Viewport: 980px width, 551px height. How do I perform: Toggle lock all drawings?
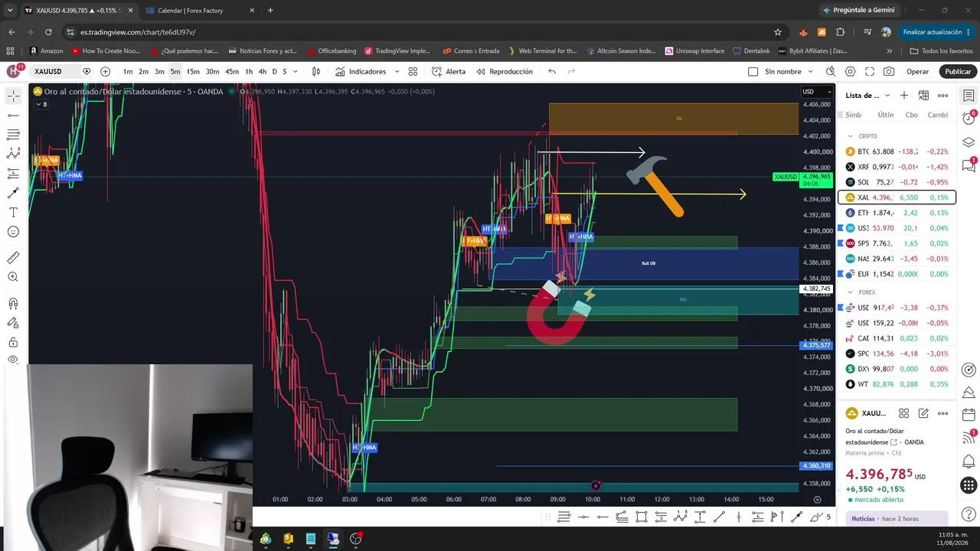coord(13,342)
